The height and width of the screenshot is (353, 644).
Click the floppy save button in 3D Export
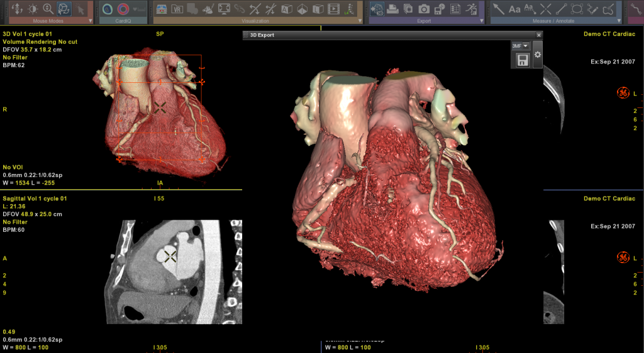523,61
